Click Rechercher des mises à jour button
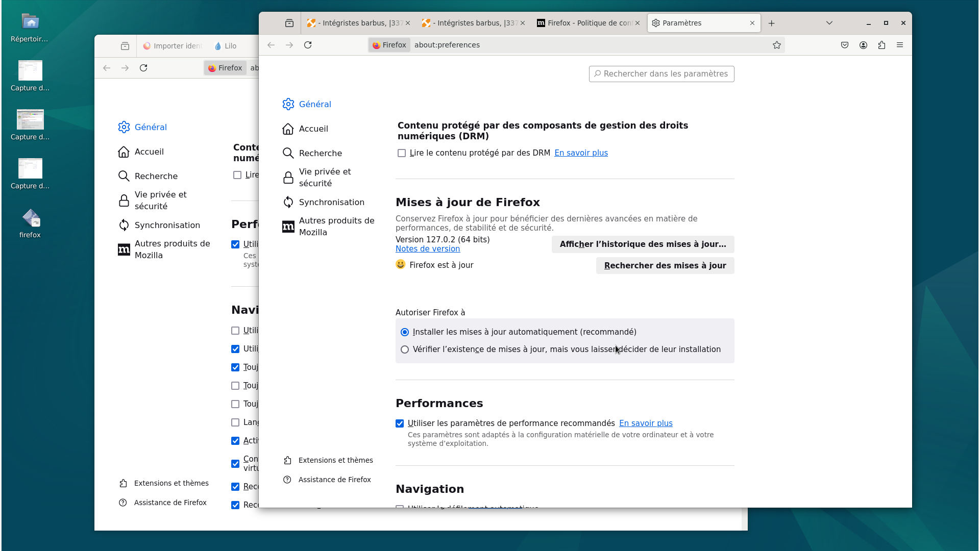 [x=665, y=265]
